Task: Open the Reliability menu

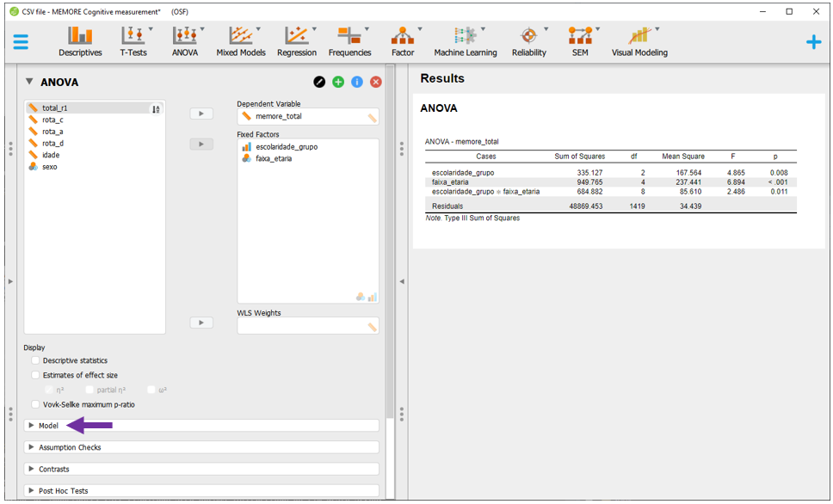Action: point(528,40)
